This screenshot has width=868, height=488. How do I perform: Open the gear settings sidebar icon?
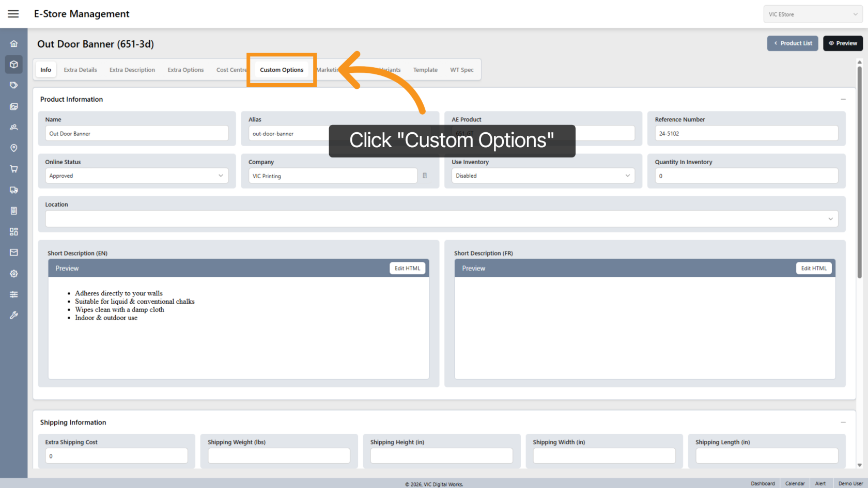point(14,274)
